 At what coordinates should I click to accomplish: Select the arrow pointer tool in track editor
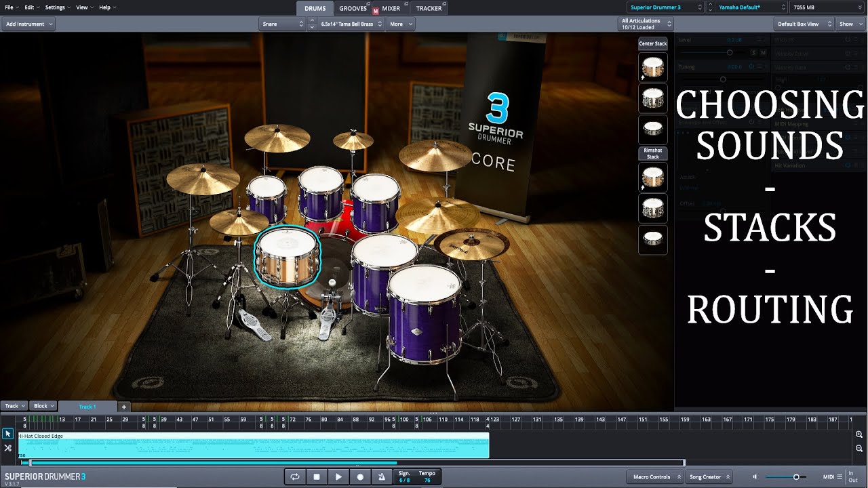tap(8, 434)
